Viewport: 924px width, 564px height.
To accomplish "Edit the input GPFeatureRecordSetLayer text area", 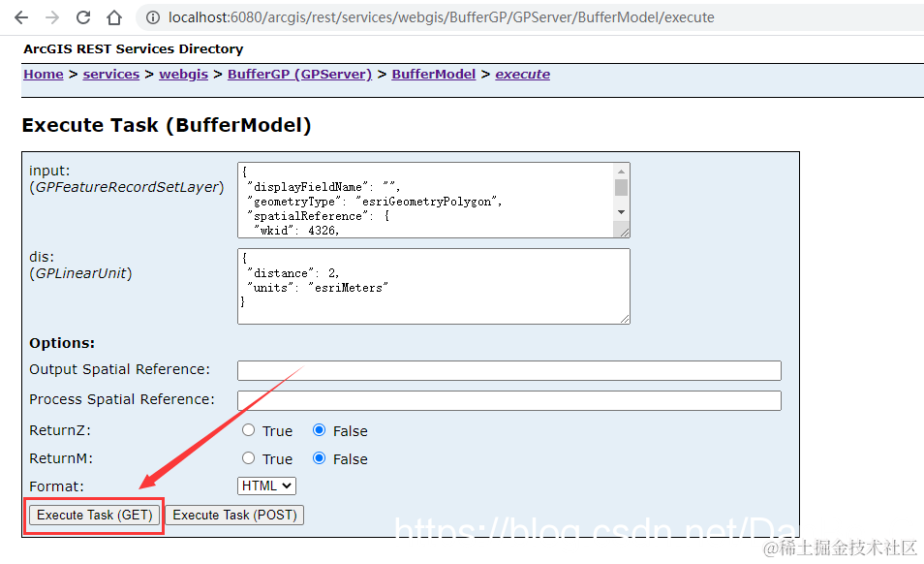I will 425,201.
